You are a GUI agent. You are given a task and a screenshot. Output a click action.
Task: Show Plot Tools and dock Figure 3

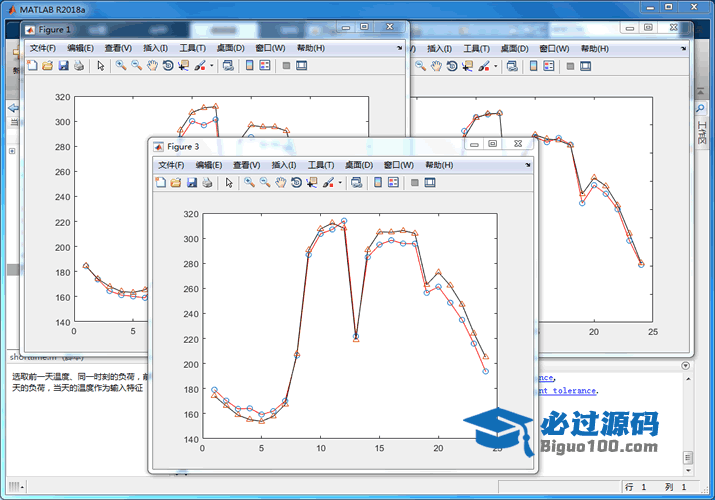coord(430,183)
